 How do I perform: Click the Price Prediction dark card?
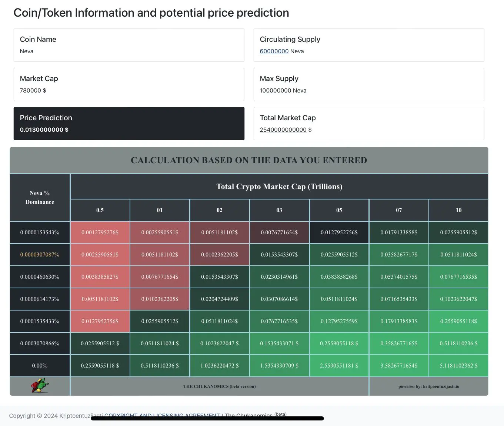tap(129, 124)
